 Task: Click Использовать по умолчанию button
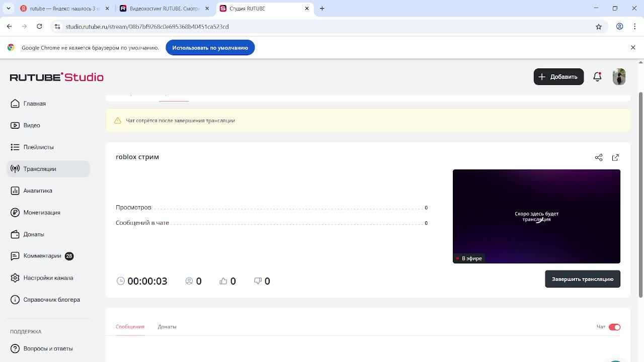pos(210,48)
